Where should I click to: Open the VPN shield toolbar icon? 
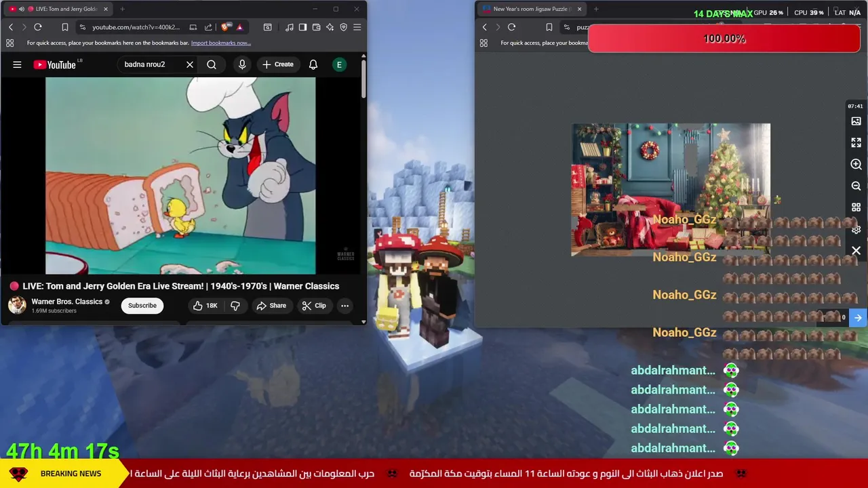click(x=343, y=27)
